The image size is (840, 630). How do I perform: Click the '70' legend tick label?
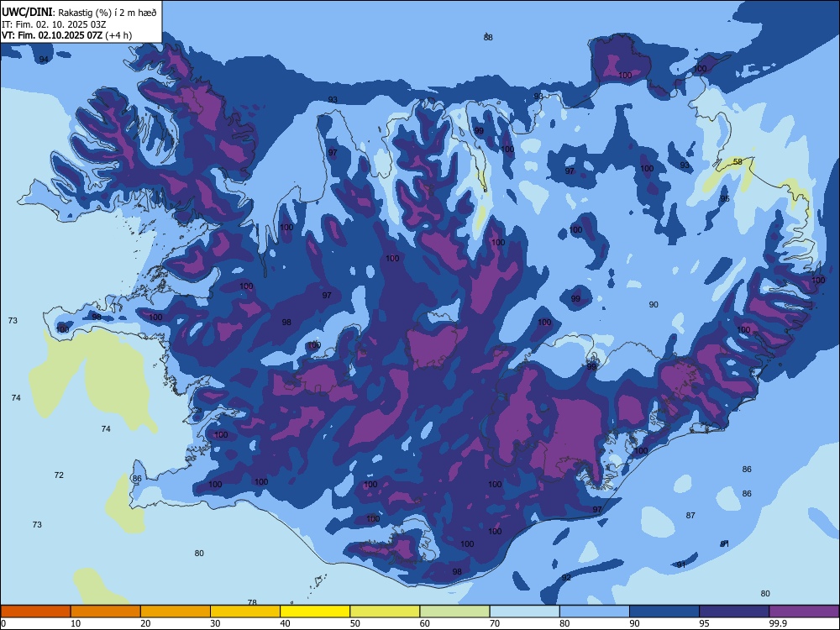(495, 623)
